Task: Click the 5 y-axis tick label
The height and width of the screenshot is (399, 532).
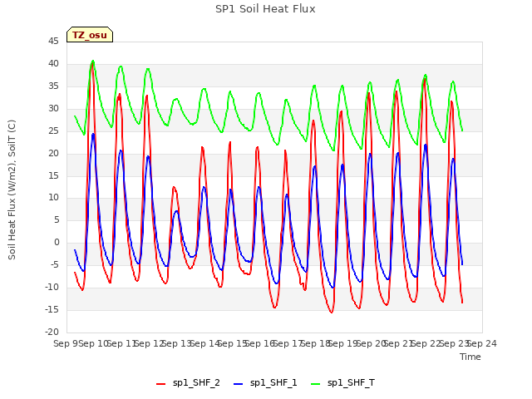Action: click(x=57, y=220)
